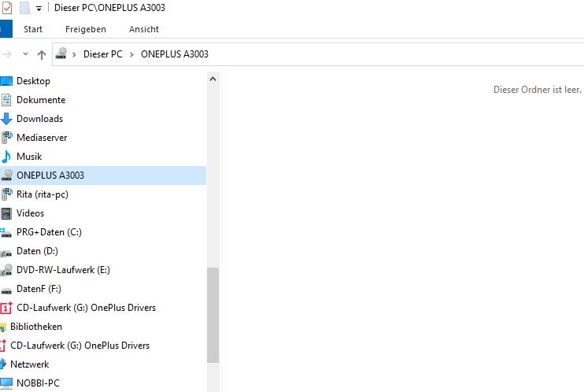Click the Desktop icon in sidebar

6,81
